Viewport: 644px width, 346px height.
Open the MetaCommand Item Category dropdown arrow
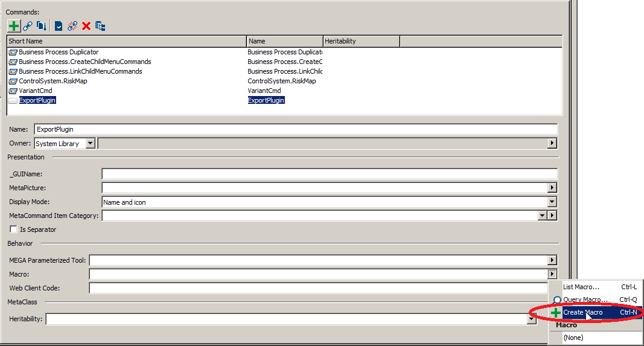coord(542,216)
